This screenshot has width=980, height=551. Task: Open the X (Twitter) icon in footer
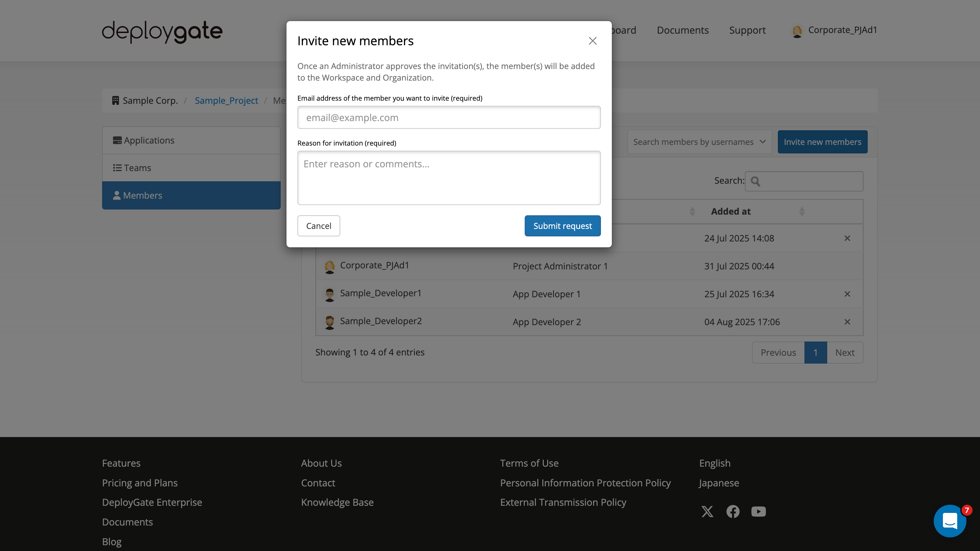[708, 512]
